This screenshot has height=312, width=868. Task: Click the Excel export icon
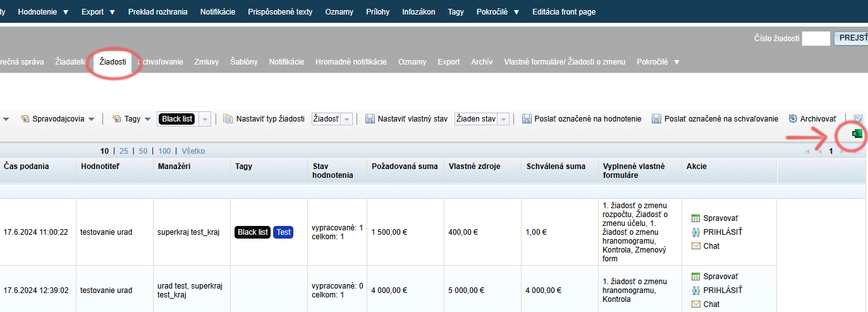(x=857, y=134)
